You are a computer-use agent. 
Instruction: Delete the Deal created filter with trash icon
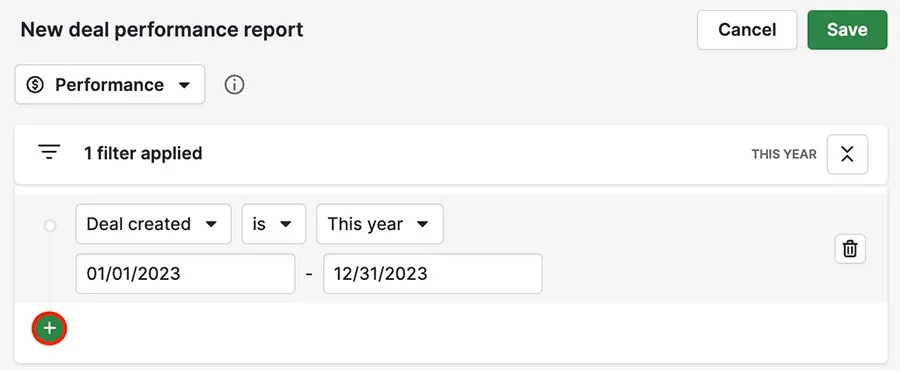point(850,249)
